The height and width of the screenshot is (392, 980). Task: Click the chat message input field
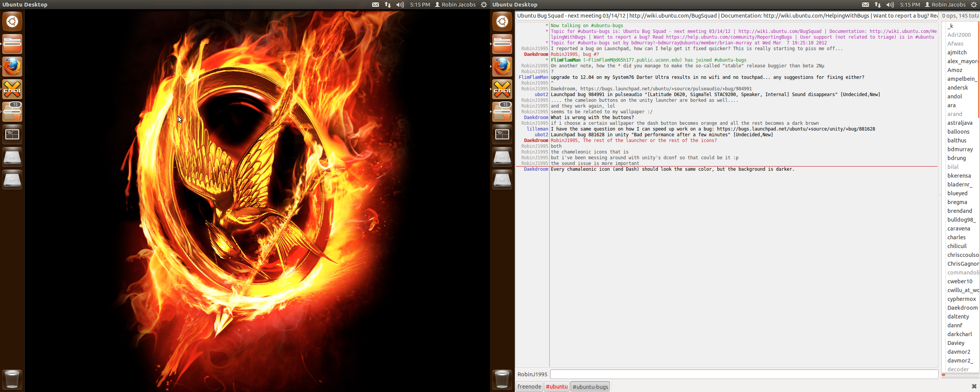[x=743, y=374]
